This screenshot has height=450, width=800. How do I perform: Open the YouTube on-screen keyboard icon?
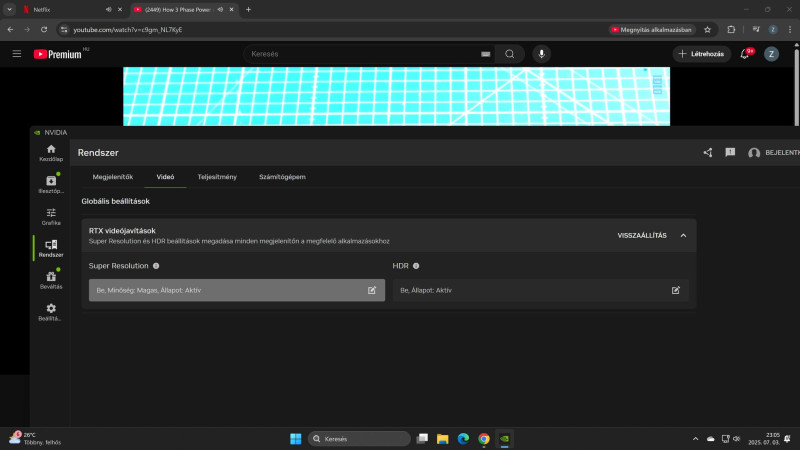486,54
